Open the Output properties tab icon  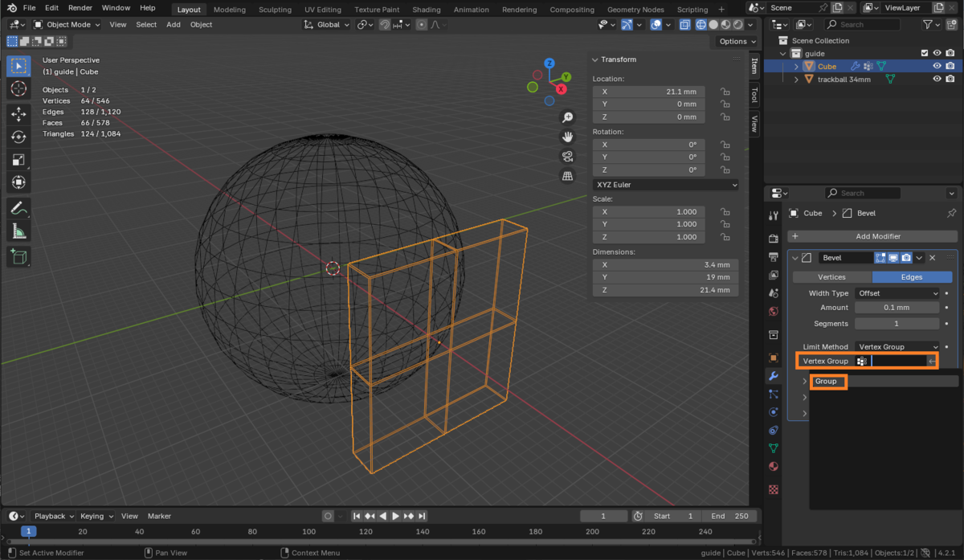point(774,257)
